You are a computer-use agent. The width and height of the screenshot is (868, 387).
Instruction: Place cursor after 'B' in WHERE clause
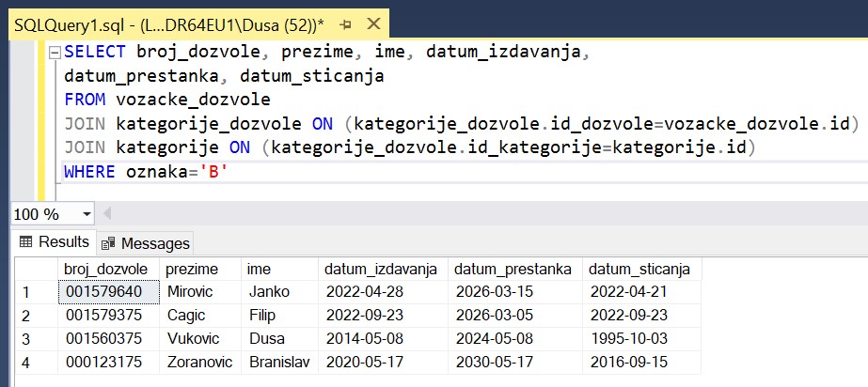tap(231, 172)
